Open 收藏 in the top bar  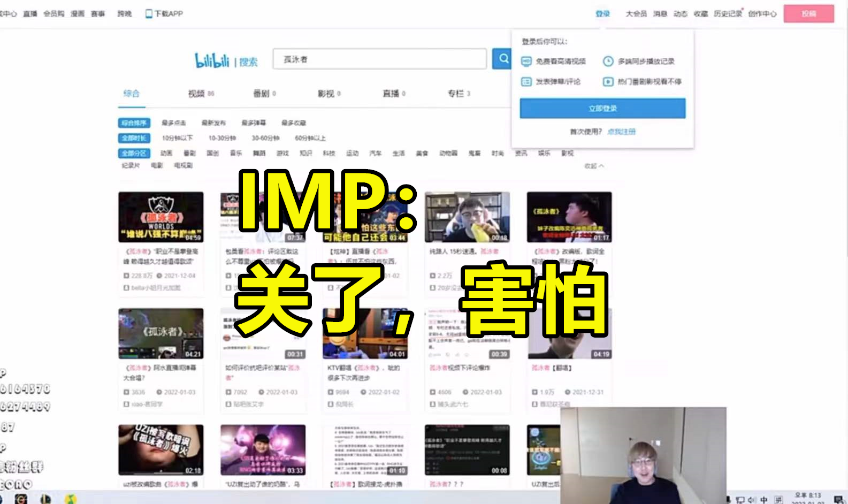[x=701, y=14]
